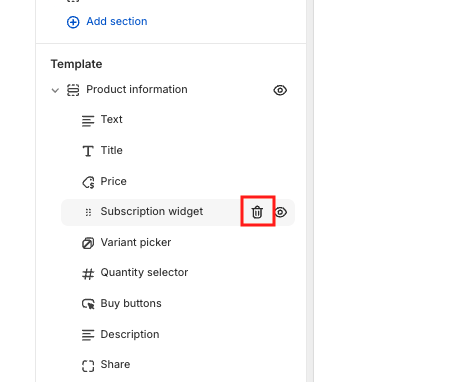Grab the Subscription widget drag handle
Screen dimensions: 474x382
coord(88,212)
